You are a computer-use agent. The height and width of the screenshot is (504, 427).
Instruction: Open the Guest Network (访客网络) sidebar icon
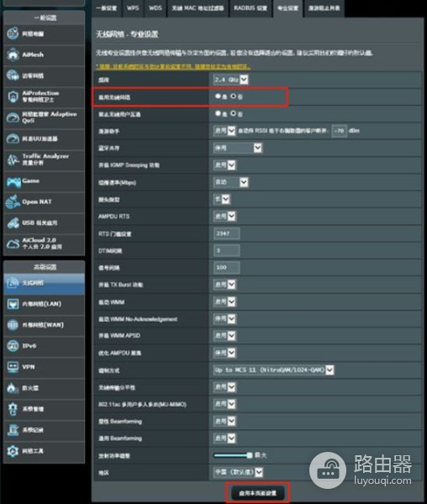pyautogui.click(x=13, y=76)
